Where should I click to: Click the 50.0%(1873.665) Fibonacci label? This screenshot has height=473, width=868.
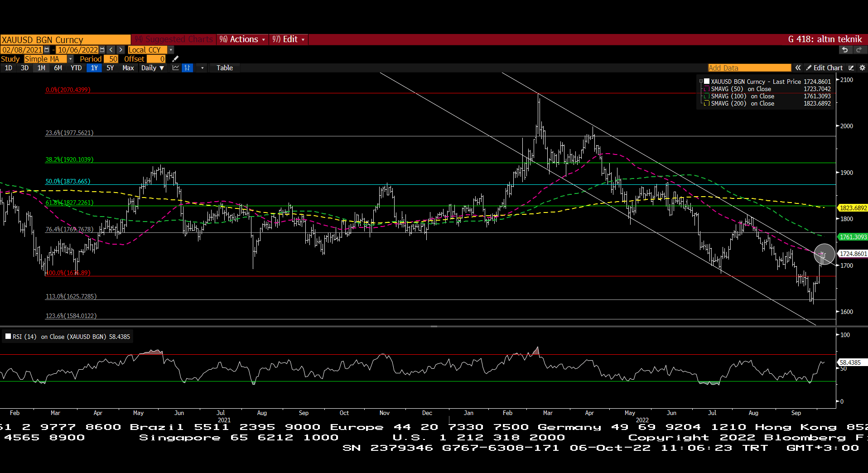tap(68, 181)
